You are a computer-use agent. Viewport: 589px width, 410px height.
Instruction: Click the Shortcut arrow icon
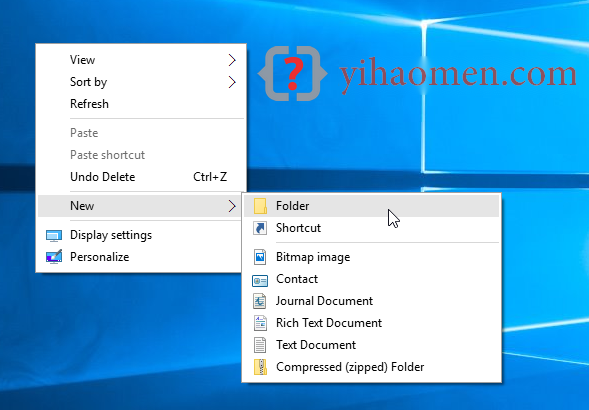(260, 228)
